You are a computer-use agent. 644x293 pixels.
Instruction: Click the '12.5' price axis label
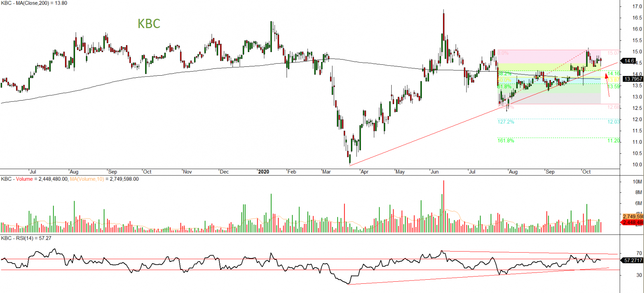pyautogui.click(x=637, y=108)
